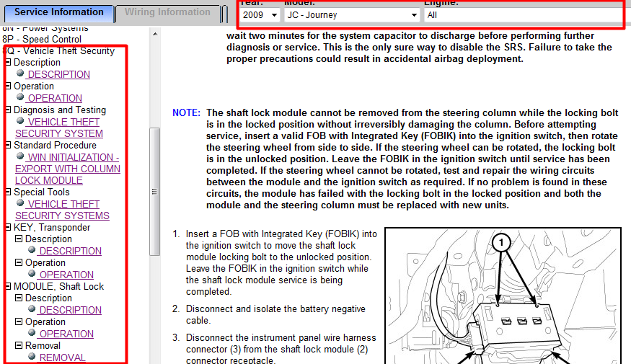Viewport: 631px width, 364px height.
Task: Switch to the Service Information tab
Action: point(58,12)
